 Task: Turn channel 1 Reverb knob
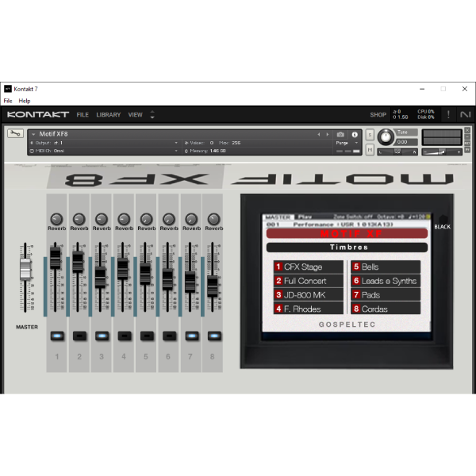pos(56,219)
